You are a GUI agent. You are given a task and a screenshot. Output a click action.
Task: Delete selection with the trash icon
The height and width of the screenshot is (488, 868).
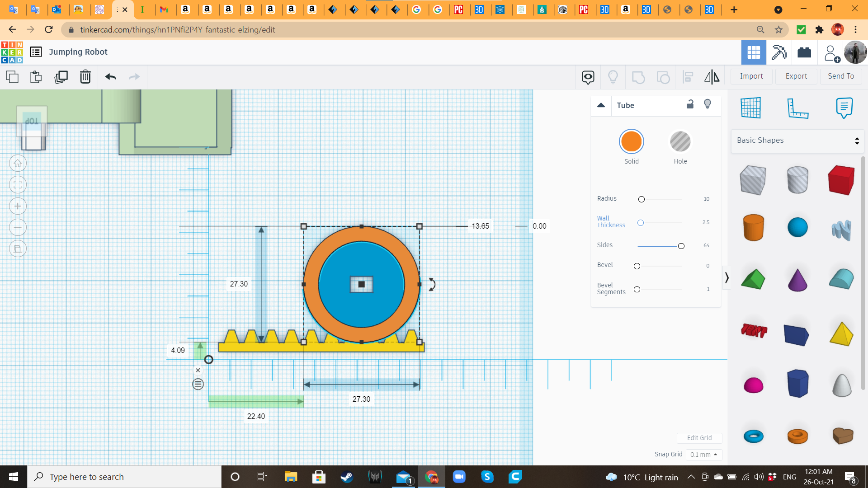pyautogui.click(x=85, y=77)
